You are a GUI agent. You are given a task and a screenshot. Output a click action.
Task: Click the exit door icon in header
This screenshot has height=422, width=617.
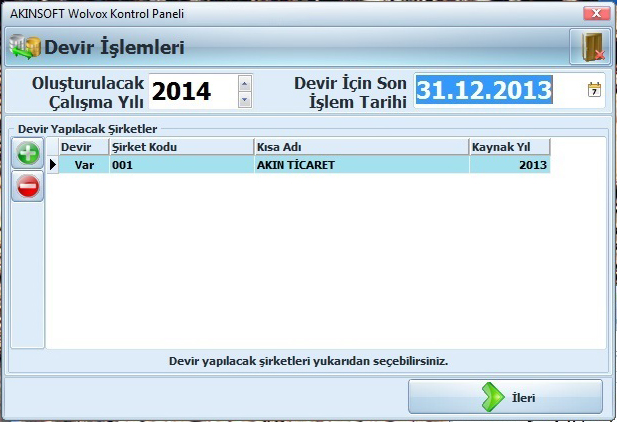(591, 47)
